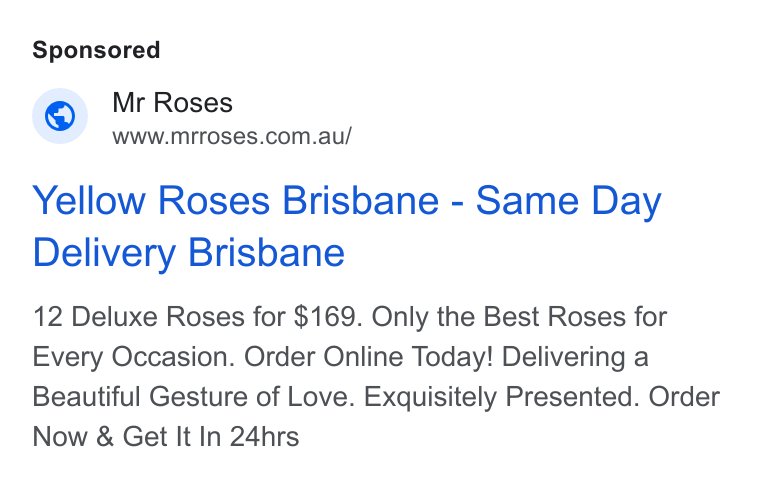Viewport: 760px width, 478px height.
Task: Click the 'Beautiful Gesture of Love' phrase
Action: click(x=194, y=397)
